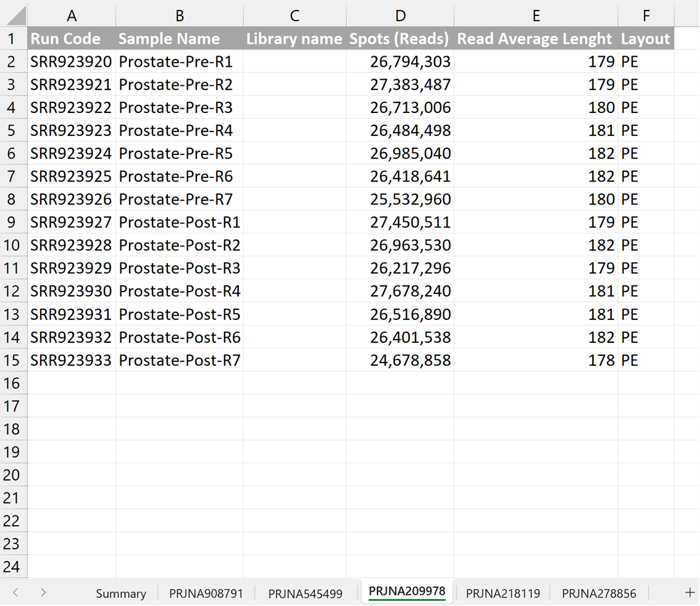Open the PRJNA545499 sheet tab
The image size is (700, 606).
(x=305, y=594)
